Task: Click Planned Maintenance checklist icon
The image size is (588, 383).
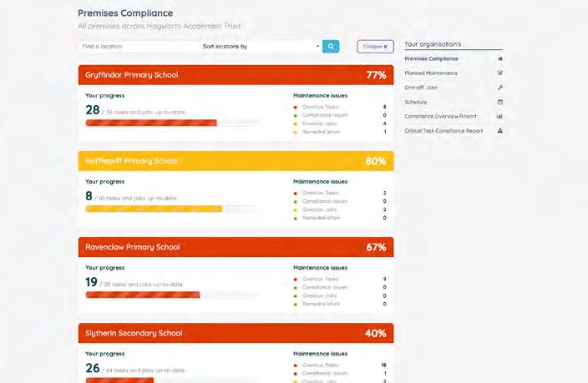Action: click(499, 73)
